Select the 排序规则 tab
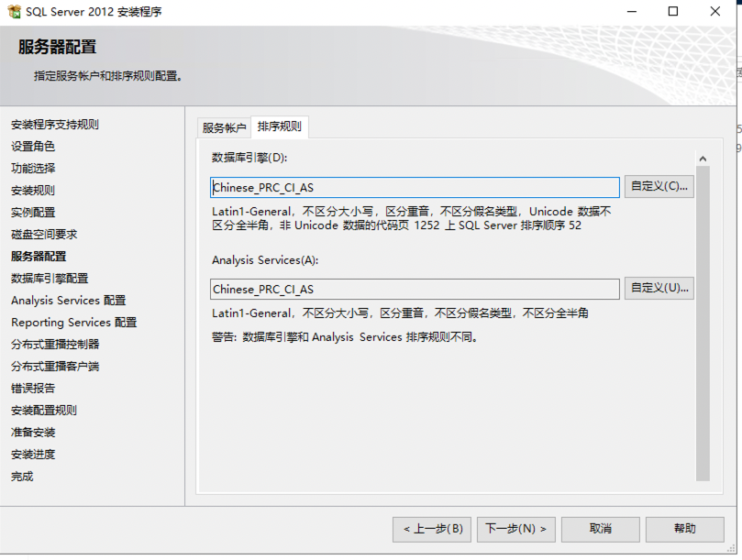Image resolution: width=742 pixels, height=560 pixels. coord(279,126)
